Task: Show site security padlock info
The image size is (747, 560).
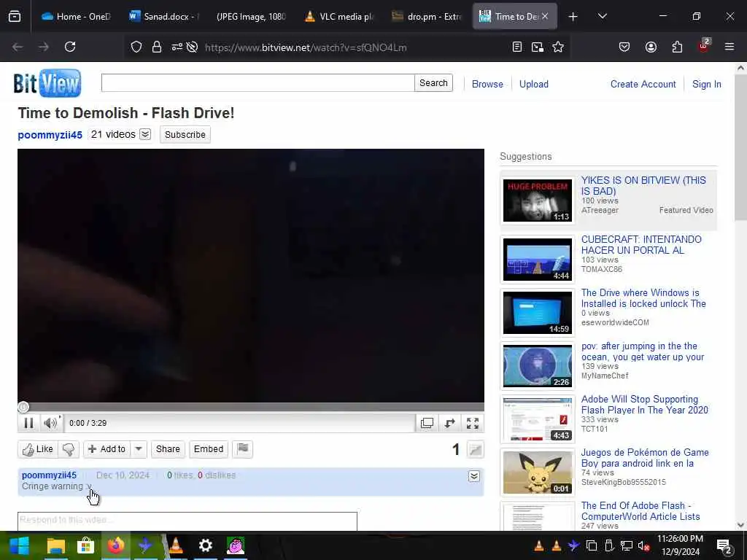Action: [157, 47]
